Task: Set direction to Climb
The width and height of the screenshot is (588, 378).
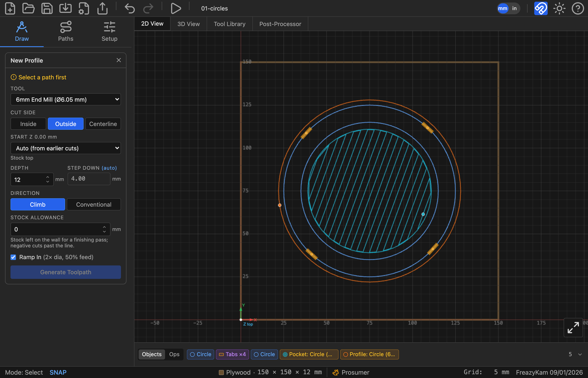Action: coord(38,204)
